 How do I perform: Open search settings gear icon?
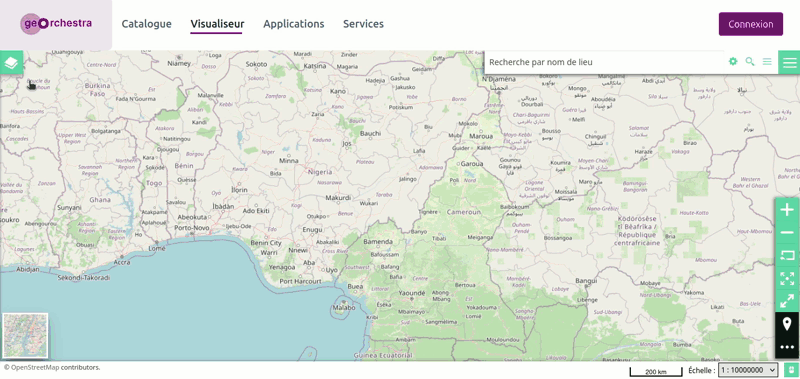[x=733, y=62]
